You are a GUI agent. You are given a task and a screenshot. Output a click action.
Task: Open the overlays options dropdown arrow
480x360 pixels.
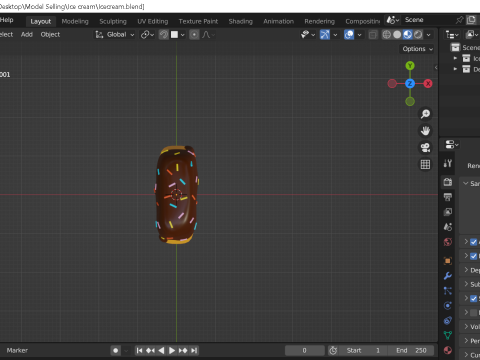coord(359,35)
